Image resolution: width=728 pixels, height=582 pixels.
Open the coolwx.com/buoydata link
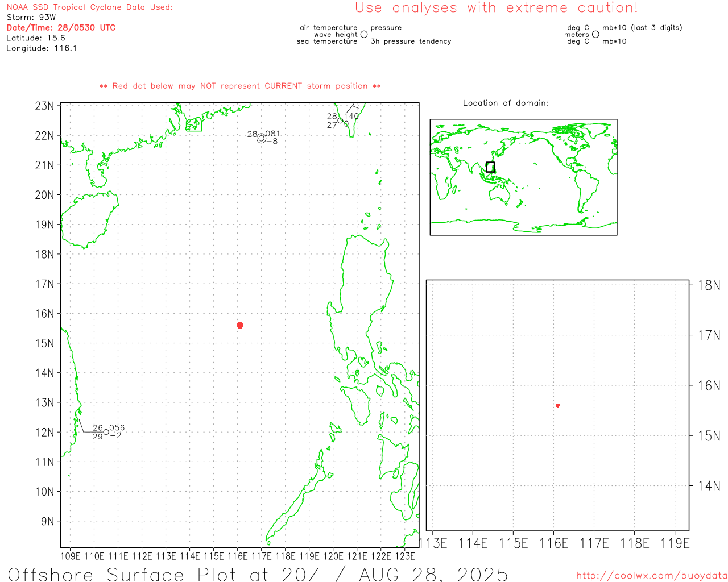coord(651,575)
